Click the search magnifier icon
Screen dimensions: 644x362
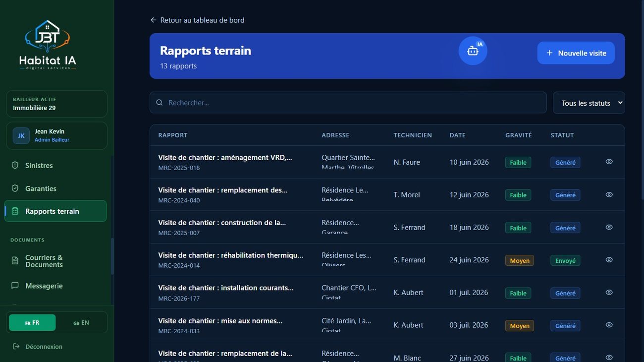pos(160,103)
